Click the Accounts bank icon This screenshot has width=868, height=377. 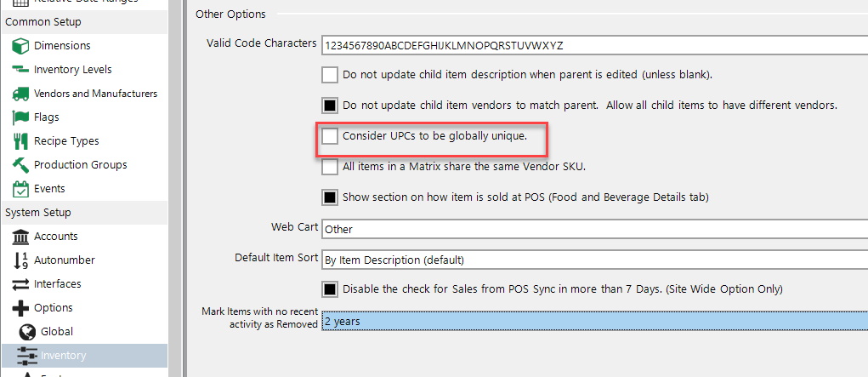(x=20, y=237)
